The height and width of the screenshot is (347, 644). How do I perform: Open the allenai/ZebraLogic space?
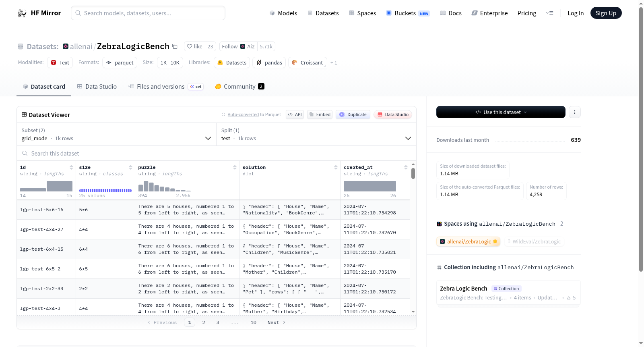(x=469, y=241)
